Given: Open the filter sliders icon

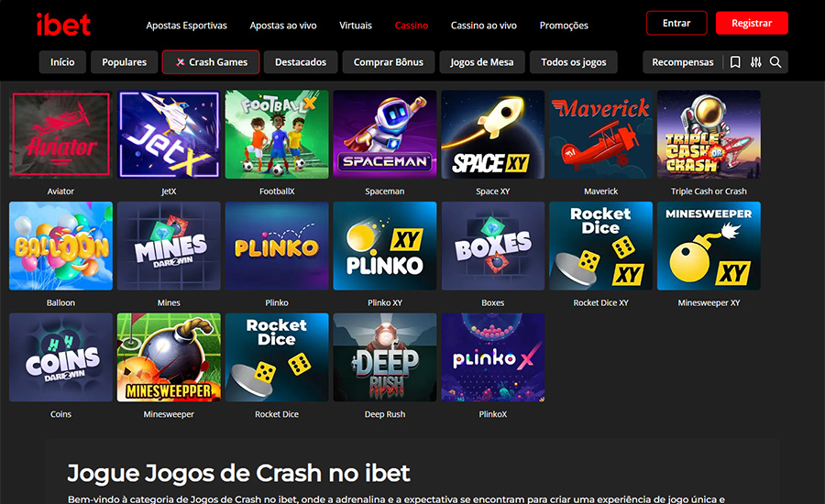Looking at the screenshot, I should click(x=755, y=62).
